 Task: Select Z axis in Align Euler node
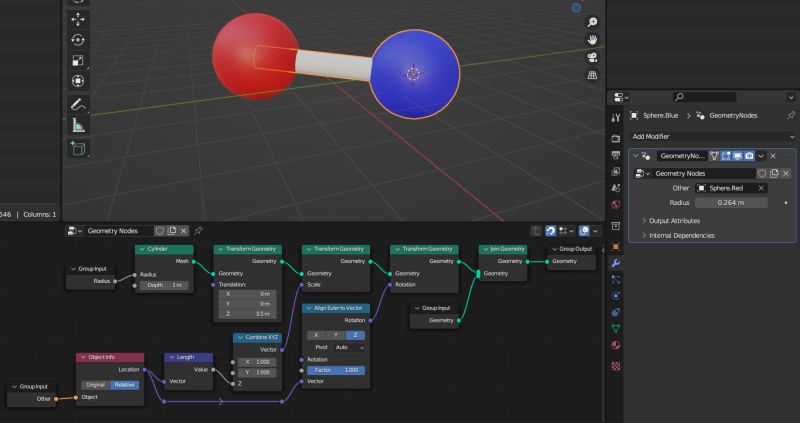[x=355, y=335]
